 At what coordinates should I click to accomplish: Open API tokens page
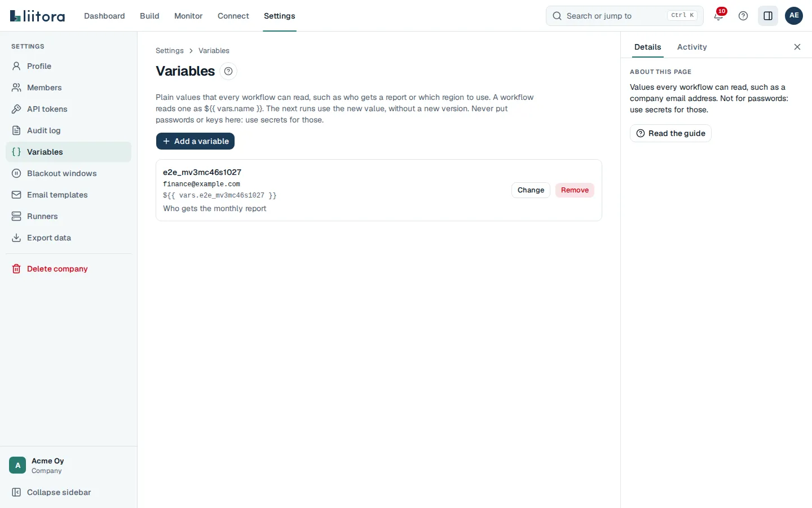tap(68, 109)
